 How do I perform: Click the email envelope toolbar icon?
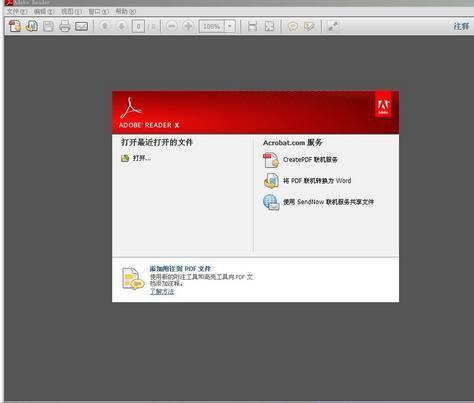pyautogui.click(x=82, y=26)
